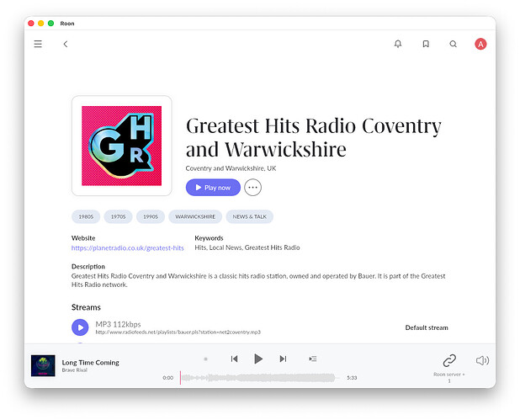Open the search magnifier icon
The height and width of the screenshot is (420, 520).
tap(453, 44)
